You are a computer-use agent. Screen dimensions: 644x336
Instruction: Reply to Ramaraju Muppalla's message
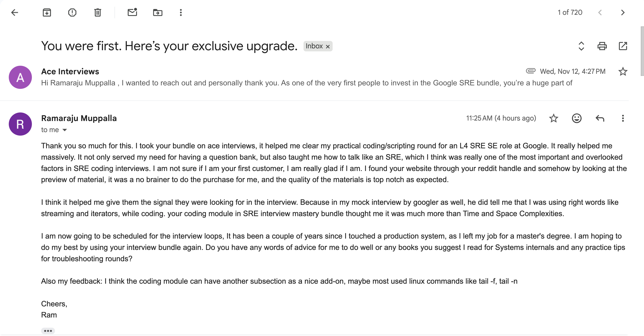600,118
